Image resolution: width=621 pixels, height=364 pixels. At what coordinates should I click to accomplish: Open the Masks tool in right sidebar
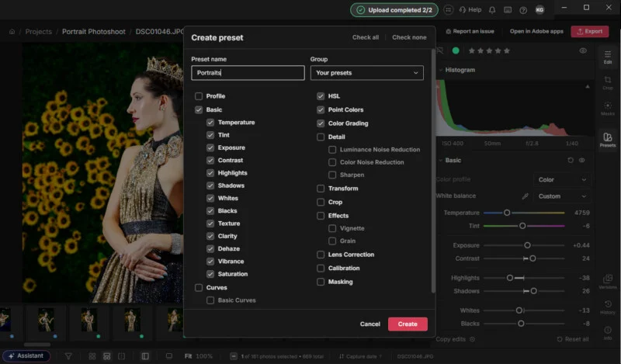(608, 109)
